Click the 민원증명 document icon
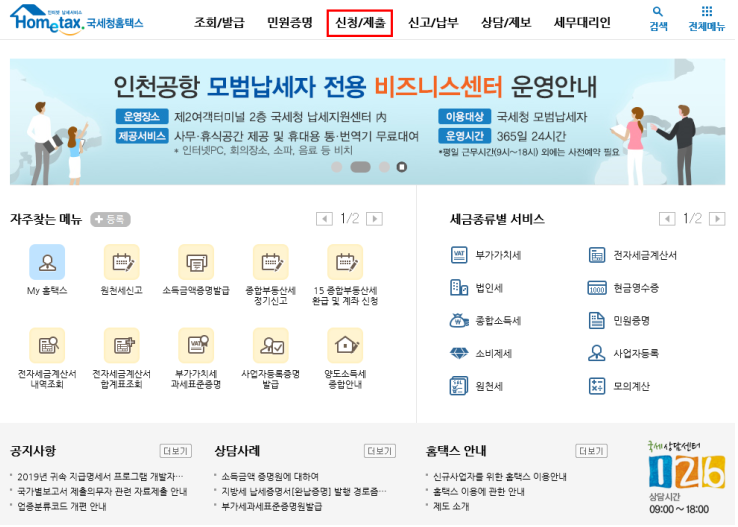738x527 pixels. pos(597,320)
